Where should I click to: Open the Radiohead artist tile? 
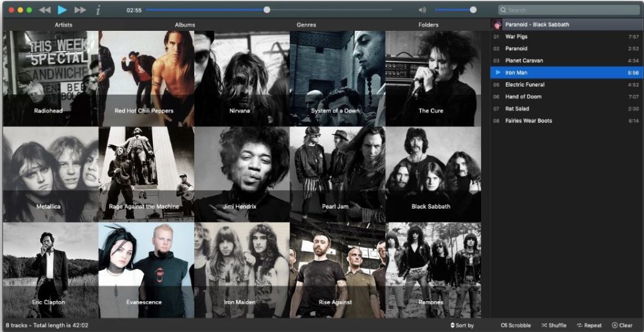click(50, 79)
